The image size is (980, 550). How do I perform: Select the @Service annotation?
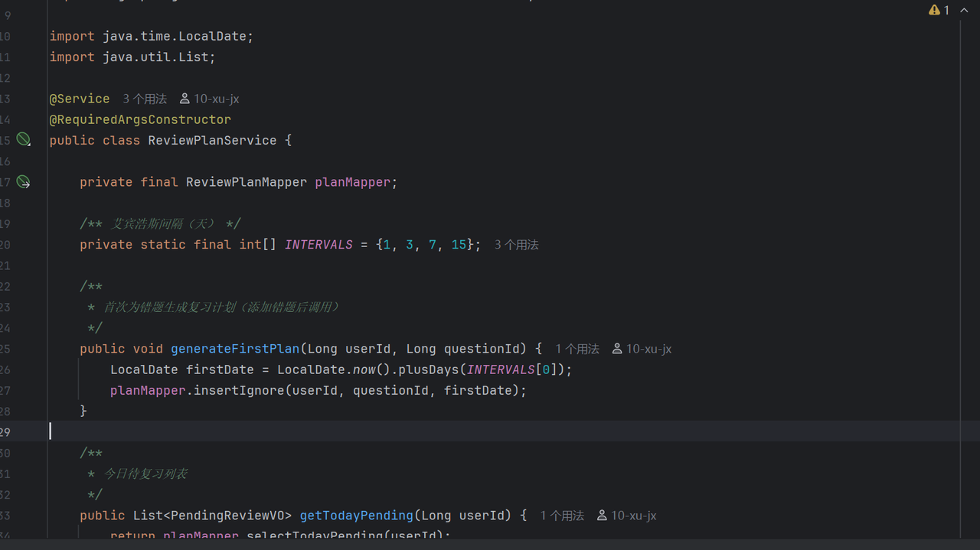pyautogui.click(x=80, y=99)
